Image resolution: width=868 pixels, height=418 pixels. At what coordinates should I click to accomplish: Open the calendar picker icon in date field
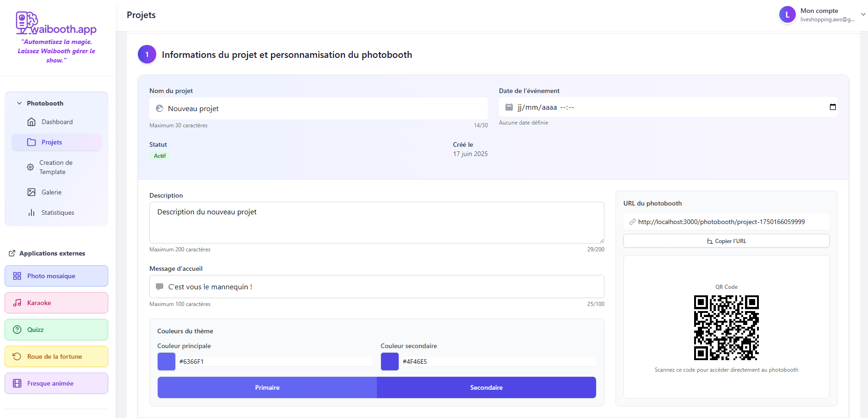tap(832, 107)
